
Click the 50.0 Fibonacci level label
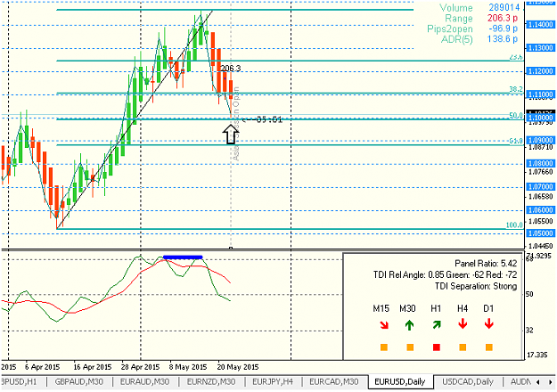tap(516, 116)
